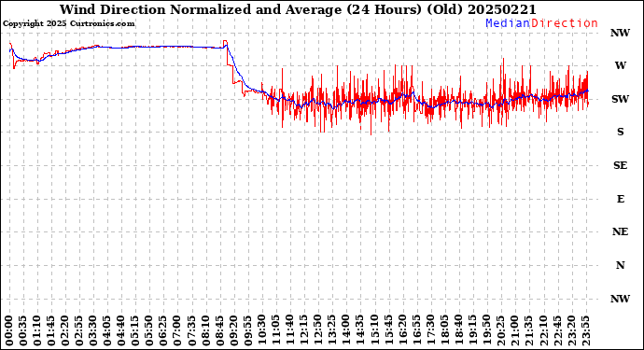Screen dimensions: 644x350
Task: Click the 08:45 time axis label
Action: [x=219, y=330]
